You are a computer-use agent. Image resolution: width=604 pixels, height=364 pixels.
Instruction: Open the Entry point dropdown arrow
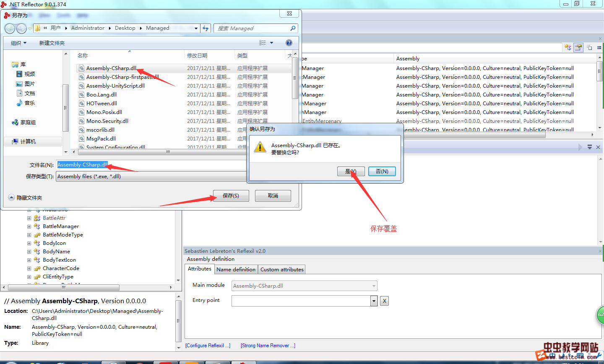pyautogui.click(x=374, y=301)
